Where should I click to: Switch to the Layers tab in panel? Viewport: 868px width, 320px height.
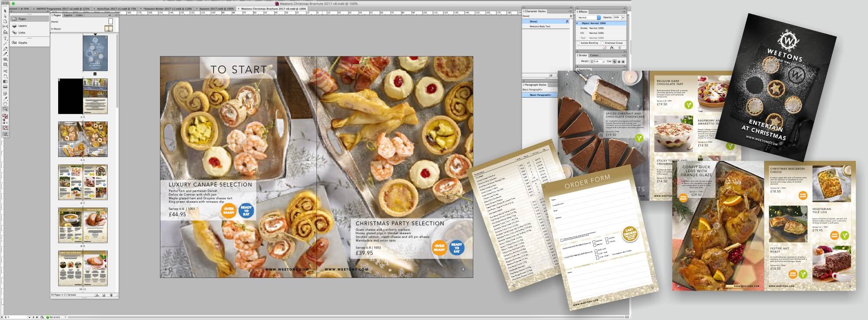[x=68, y=15]
